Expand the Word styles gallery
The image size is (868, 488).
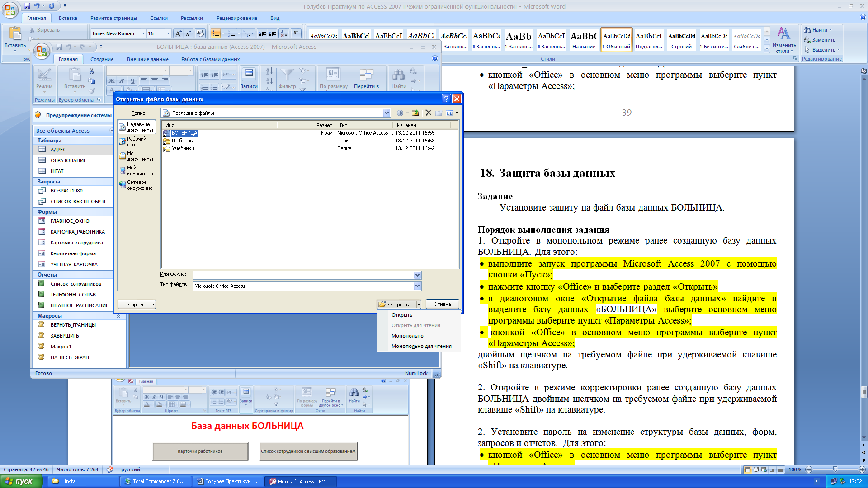tap(767, 49)
